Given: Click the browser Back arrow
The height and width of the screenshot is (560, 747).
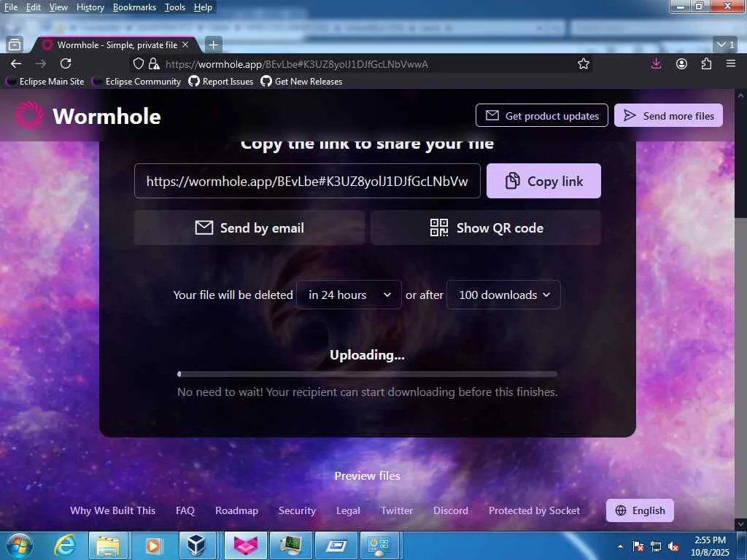Looking at the screenshot, I should tap(16, 64).
